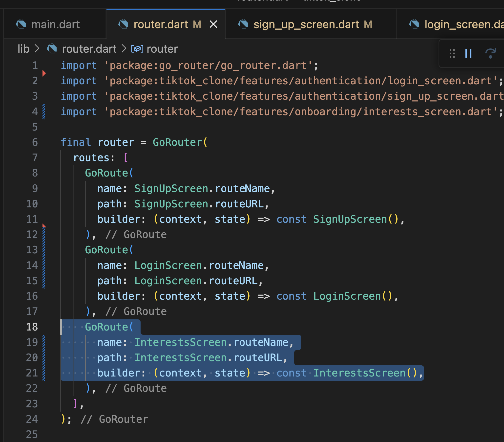The width and height of the screenshot is (504, 442).
Task: Click the variable symbol icon in breadcrumb
Action: point(137,49)
